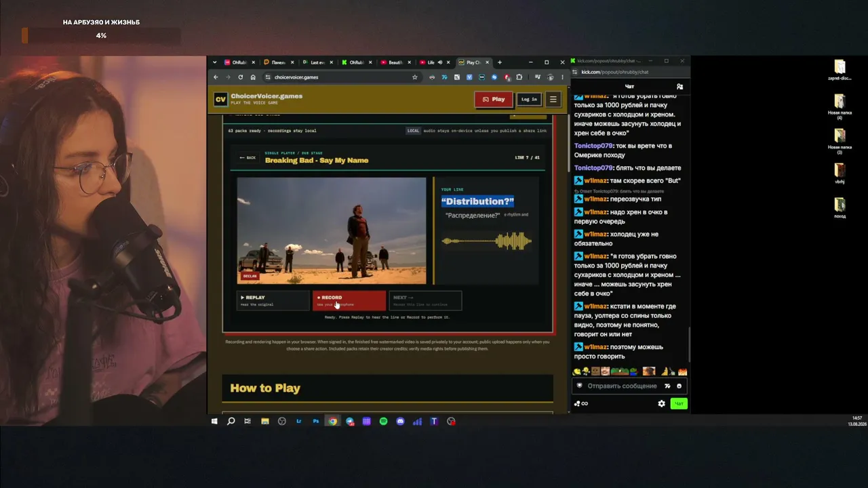This screenshot has width=868, height=488.
Task: Go back in the Chrome browser
Action: click(x=216, y=77)
